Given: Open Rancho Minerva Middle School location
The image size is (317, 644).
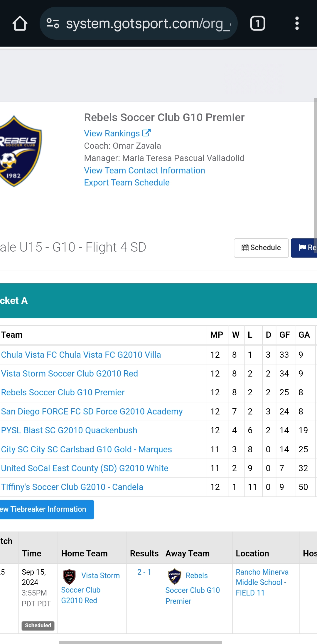Looking at the screenshot, I should (x=262, y=582).
